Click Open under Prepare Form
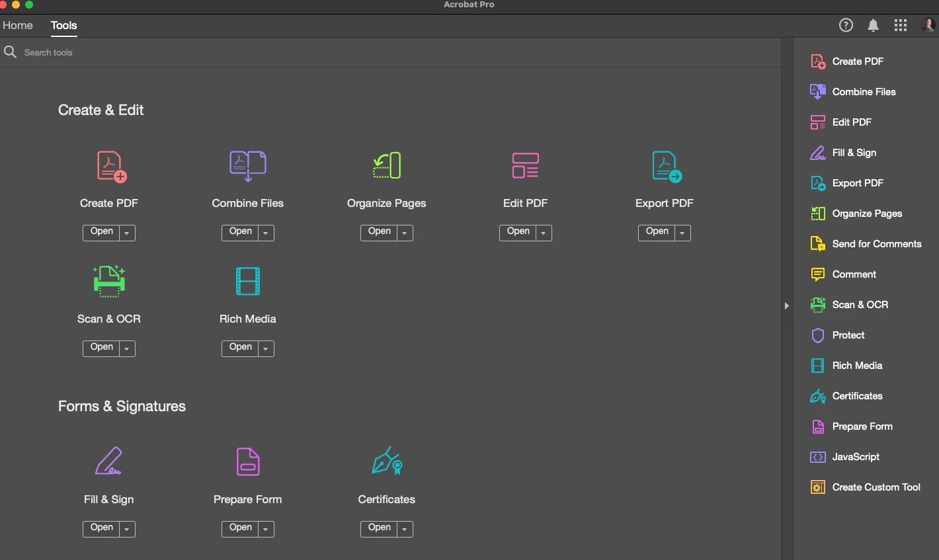Screen dimensions: 939x560 240,529
